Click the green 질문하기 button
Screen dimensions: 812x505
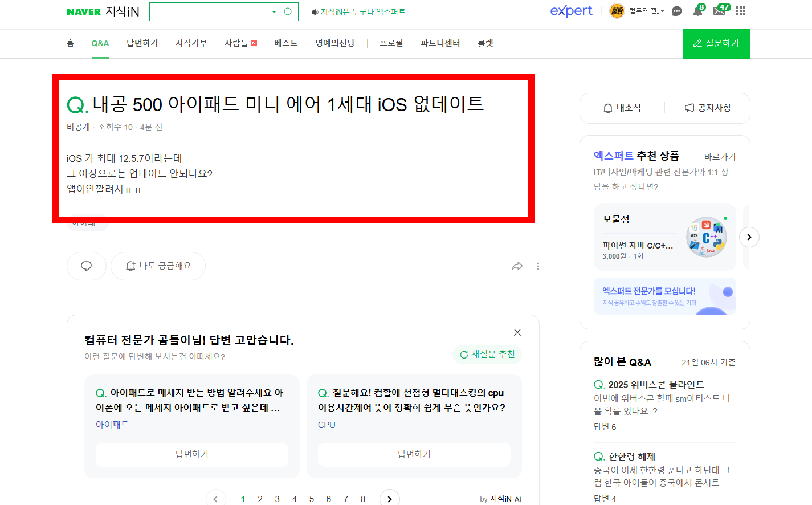716,44
